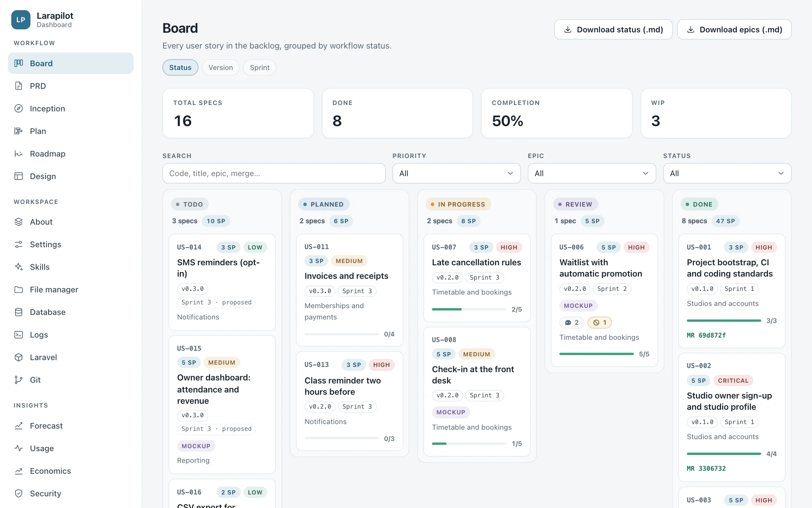Click the Security shield icon
Image resolution: width=812 pixels, height=508 pixels.
click(19, 493)
